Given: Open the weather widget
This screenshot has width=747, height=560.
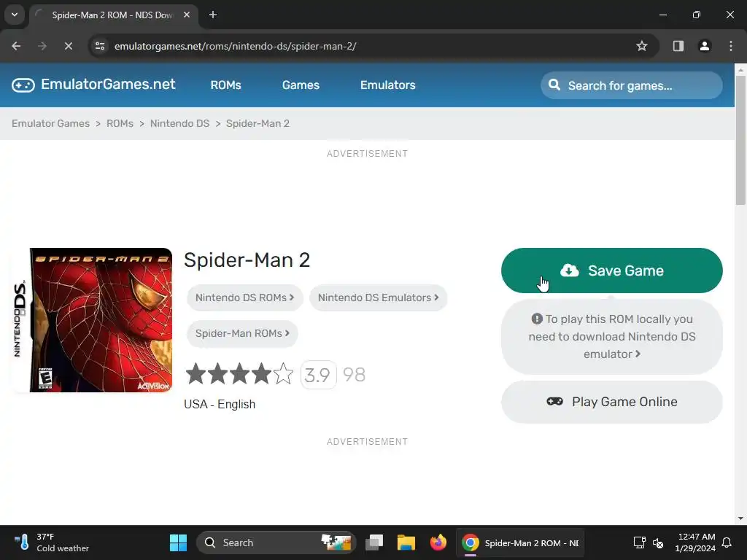Looking at the screenshot, I should tap(52, 542).
